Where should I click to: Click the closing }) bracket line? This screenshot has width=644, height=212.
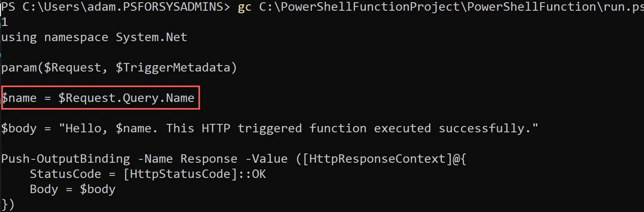tap(8, 204)
